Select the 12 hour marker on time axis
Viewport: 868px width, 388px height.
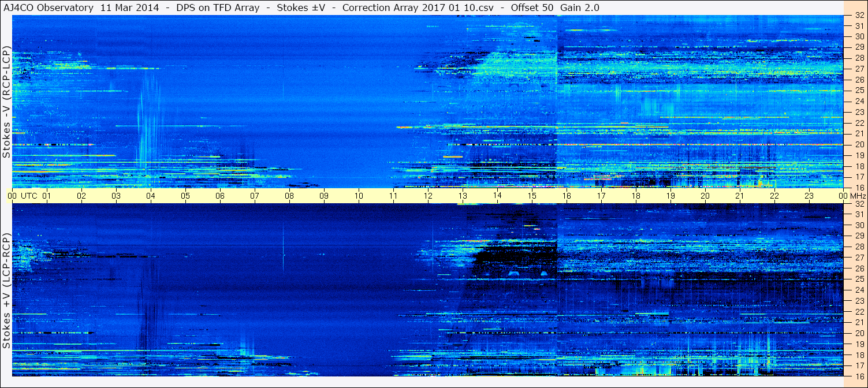(428, 196)
